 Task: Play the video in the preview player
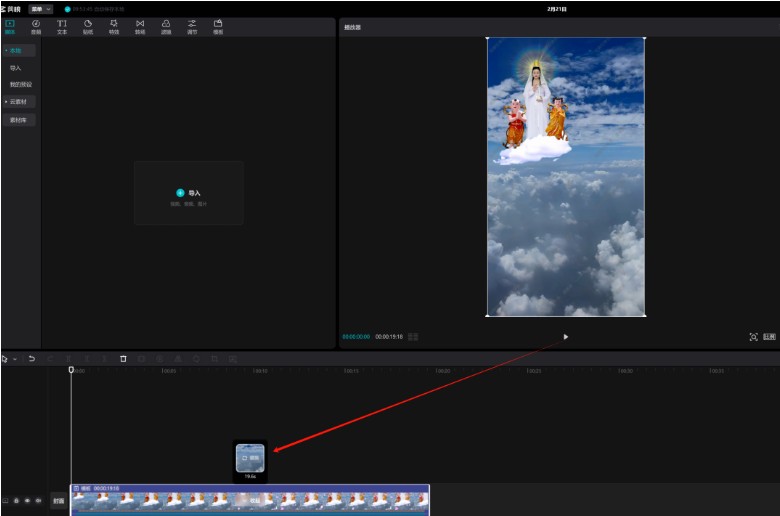click(x=565, y=337)
